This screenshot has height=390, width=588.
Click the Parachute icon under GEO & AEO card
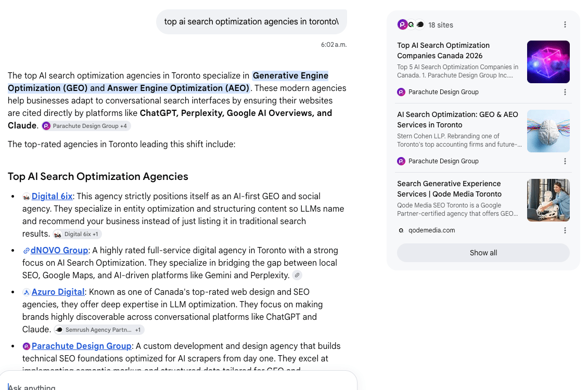point(401,162)
